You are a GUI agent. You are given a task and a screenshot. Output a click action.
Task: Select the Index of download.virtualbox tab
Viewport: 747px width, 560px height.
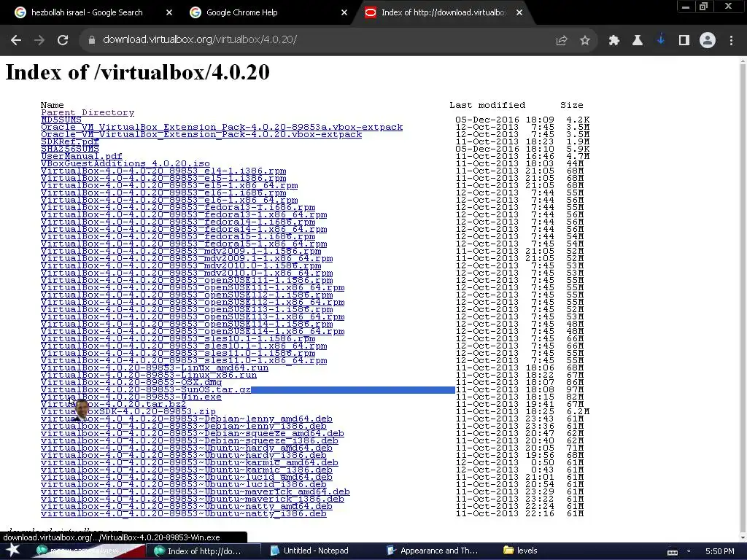coord(443,13)
